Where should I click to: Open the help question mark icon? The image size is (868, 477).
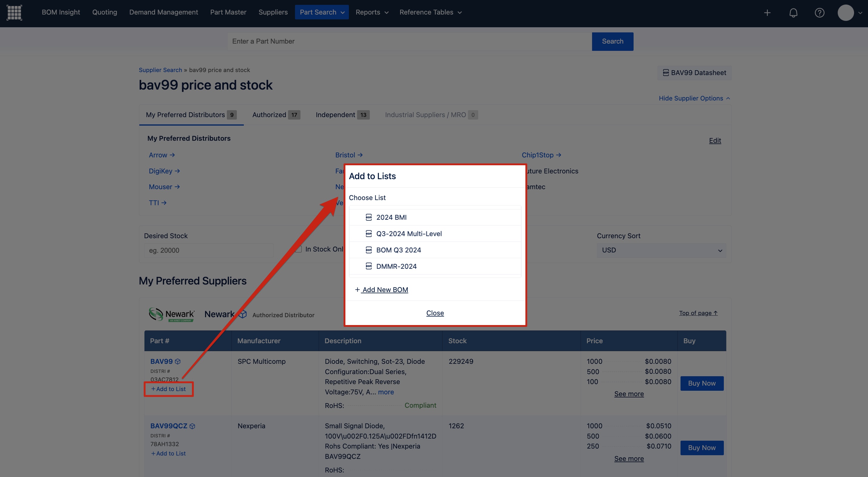[820, 13]
